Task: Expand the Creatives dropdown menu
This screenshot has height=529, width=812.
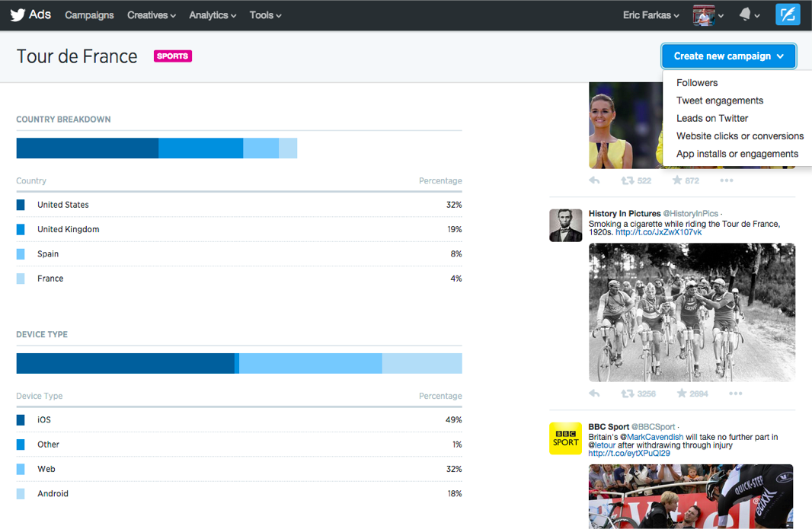Action: (152, 15)
